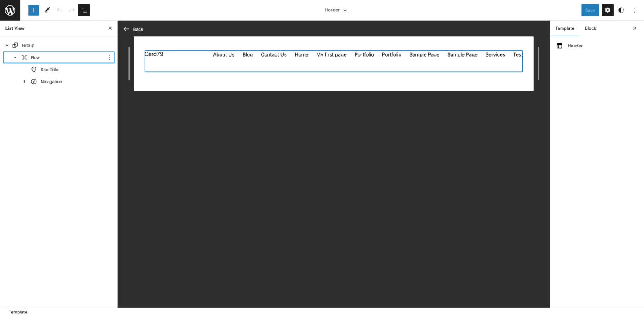
Task: Toggle the List View button
Action: pyautogui.click(x=84, y=10)
